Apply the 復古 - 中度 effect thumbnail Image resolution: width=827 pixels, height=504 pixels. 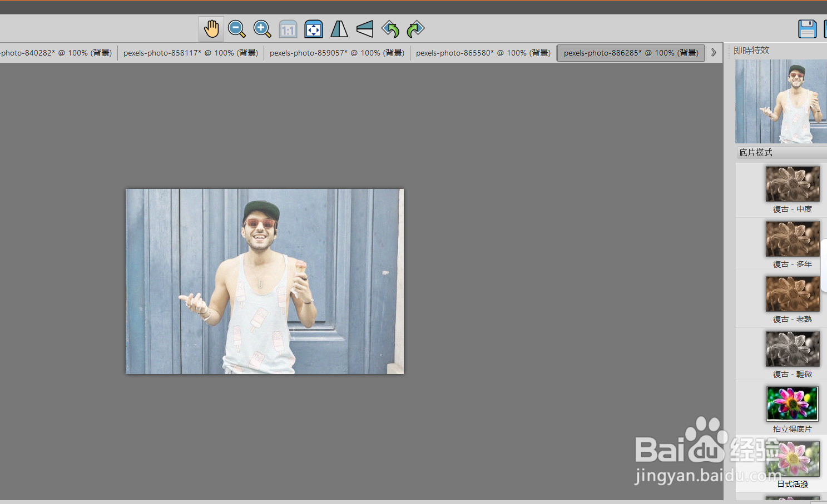(793, 184)
